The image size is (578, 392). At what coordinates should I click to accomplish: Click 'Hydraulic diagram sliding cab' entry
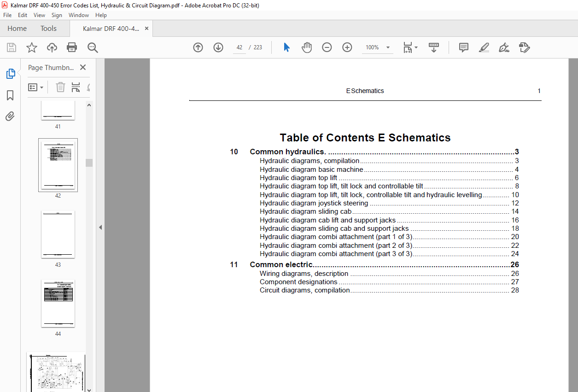[x=389, y=211]
